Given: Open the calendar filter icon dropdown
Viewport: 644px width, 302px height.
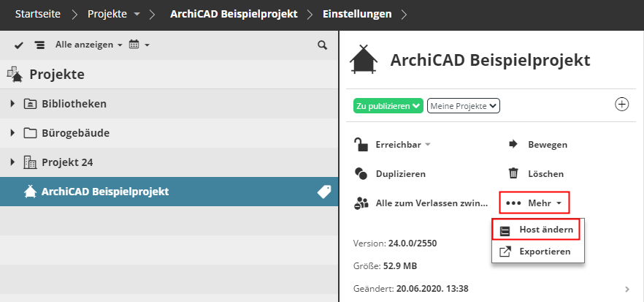Looking at the screenshot, I should click(x=138, y=45).
